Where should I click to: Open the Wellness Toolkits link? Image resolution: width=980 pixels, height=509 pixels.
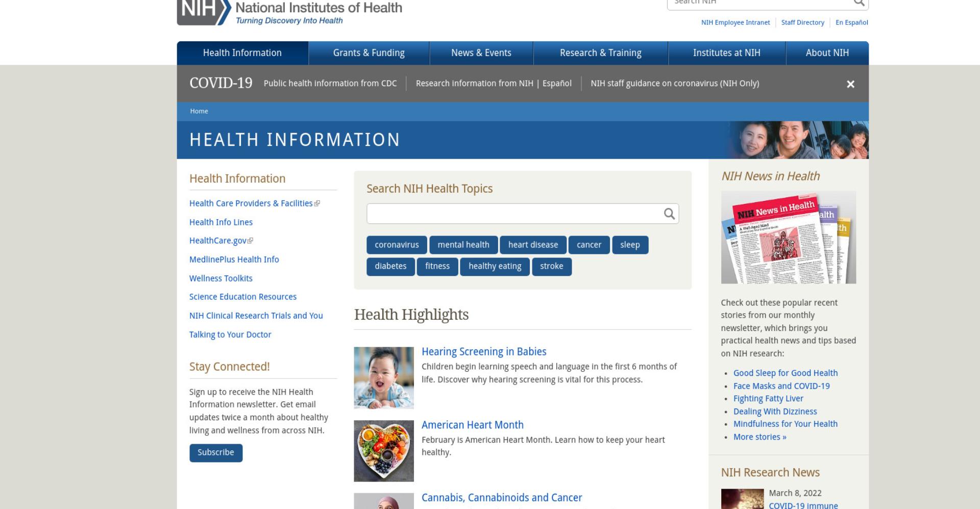point(221,278)
